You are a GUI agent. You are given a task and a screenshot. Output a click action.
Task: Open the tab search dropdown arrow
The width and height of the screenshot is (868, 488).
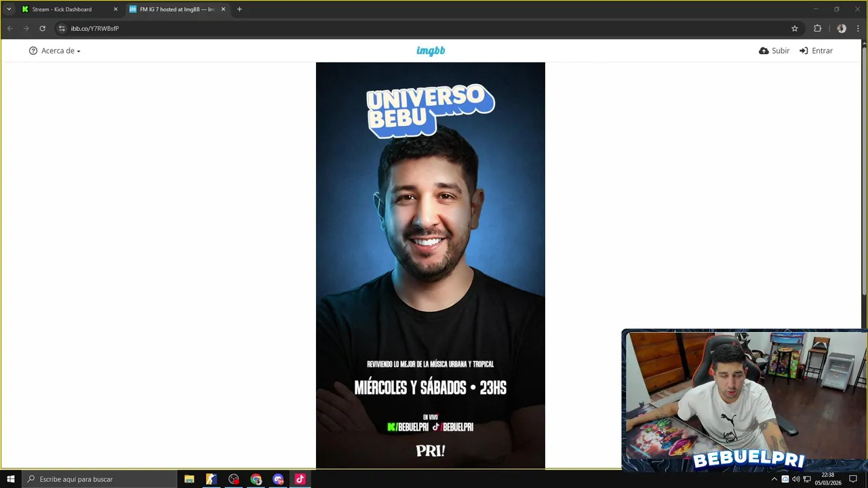[x=9, y=9]
